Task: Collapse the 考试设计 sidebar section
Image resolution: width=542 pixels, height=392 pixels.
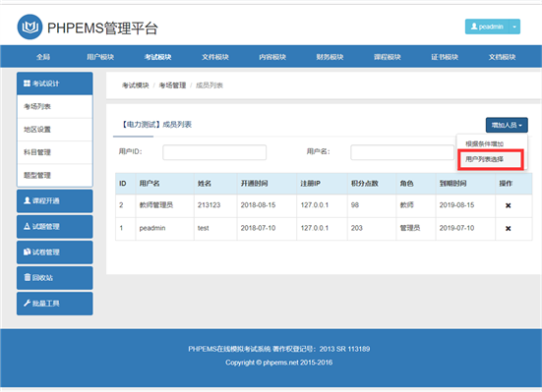Action: tap(55, 84)
